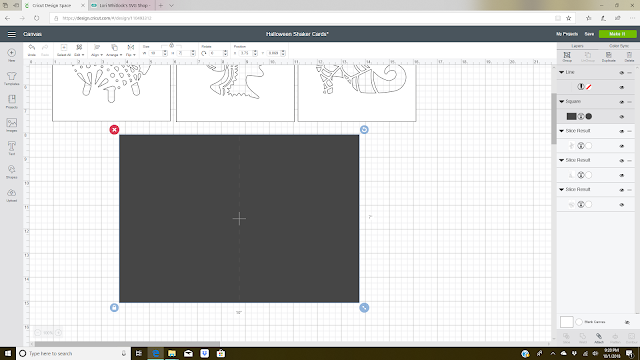Click the zoom in plus button
The width and height of the screenshot is (640, 360).
[x=58, y=333]
